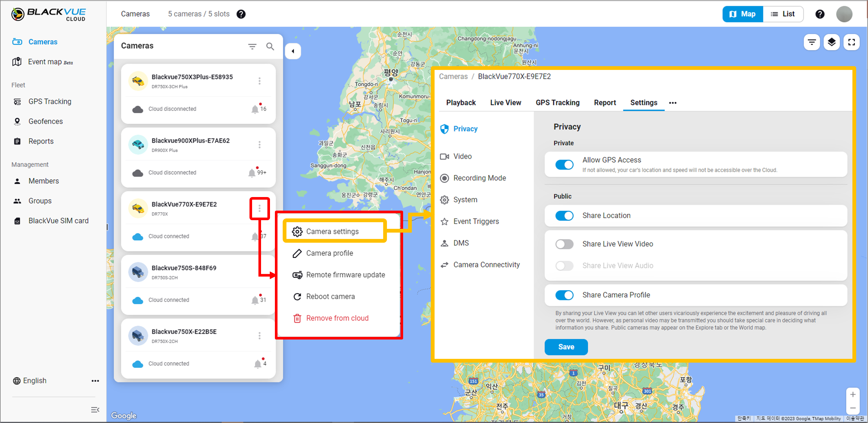Click Cameras breadcrumb link
Screen dimensions: 868x423
pyautogui.click(x=453, y=77)
